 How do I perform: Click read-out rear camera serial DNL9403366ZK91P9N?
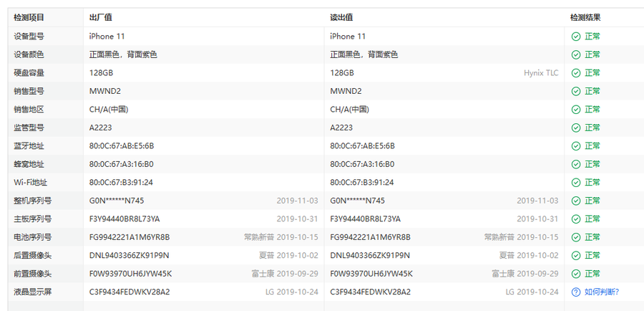pyautogui.click(x=370, y=255)
